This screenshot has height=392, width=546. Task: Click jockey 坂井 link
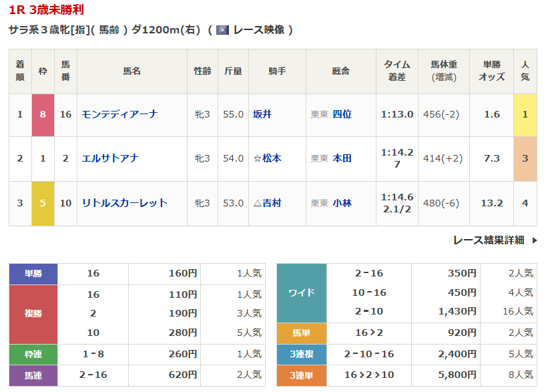pos(262,114)
